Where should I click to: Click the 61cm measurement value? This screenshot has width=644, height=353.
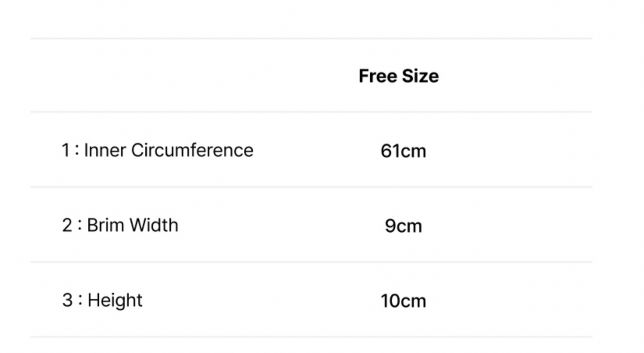[403, 151]
